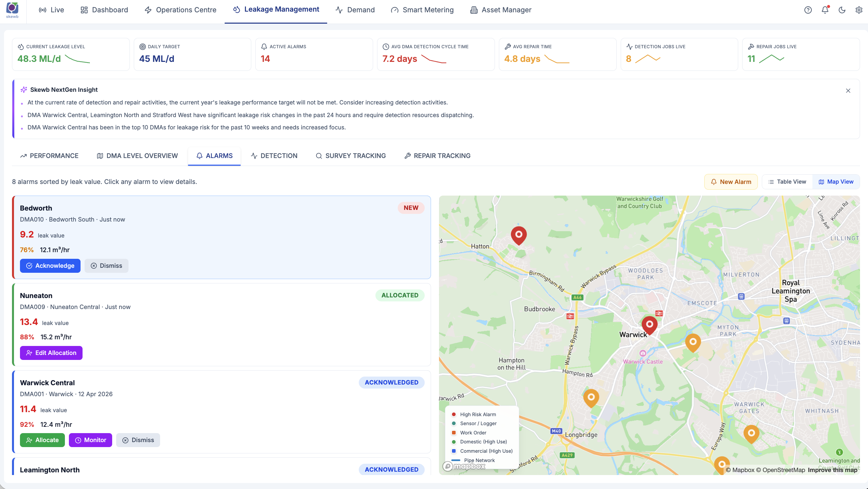Select Leakage Management tab
The height and width of the screenshot is (489, 868).
point(276,10)
